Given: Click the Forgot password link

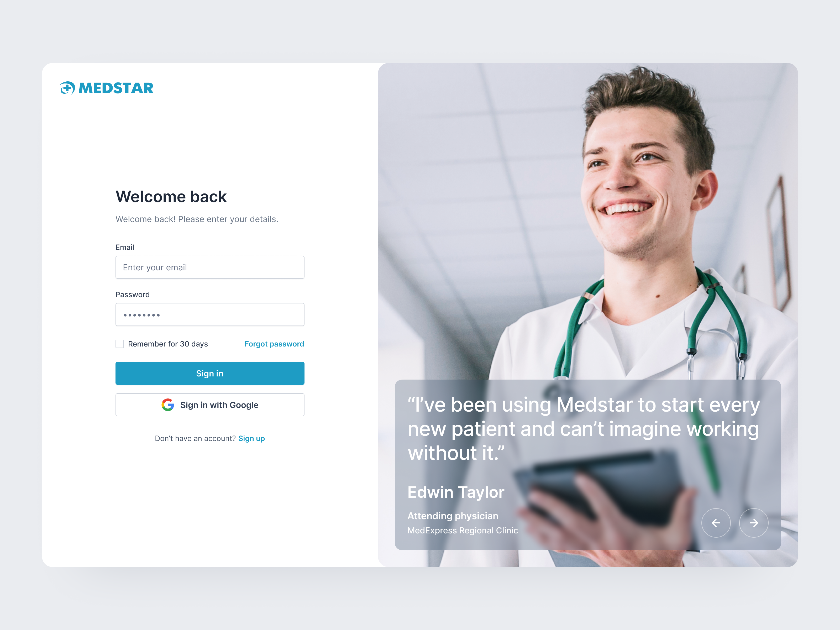Looking at the screenshot, I should pos(273,343).
